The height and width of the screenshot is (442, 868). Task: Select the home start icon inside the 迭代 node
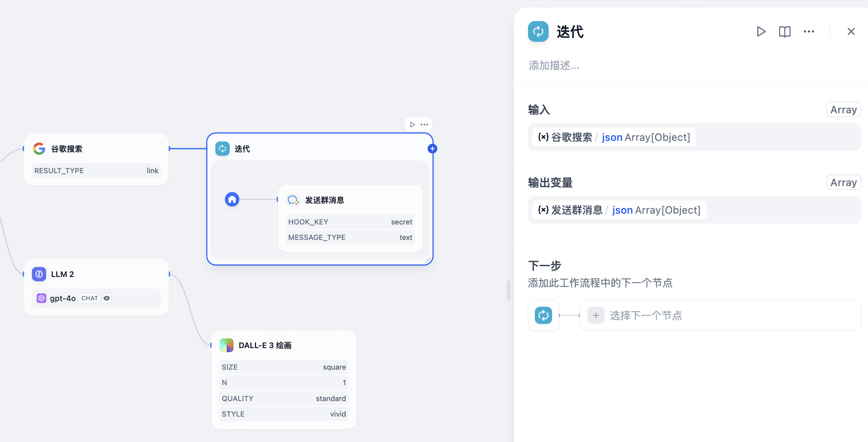click(232, 199)
